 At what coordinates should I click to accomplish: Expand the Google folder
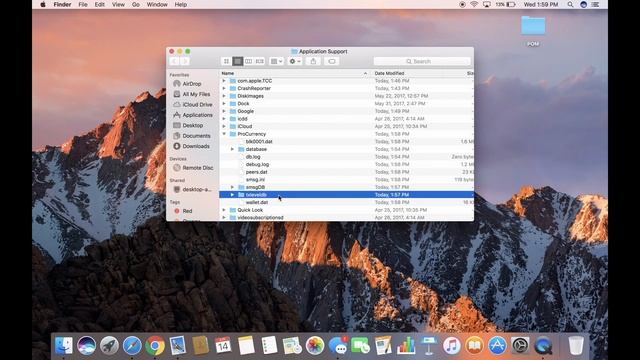click(x=224, y=111)
